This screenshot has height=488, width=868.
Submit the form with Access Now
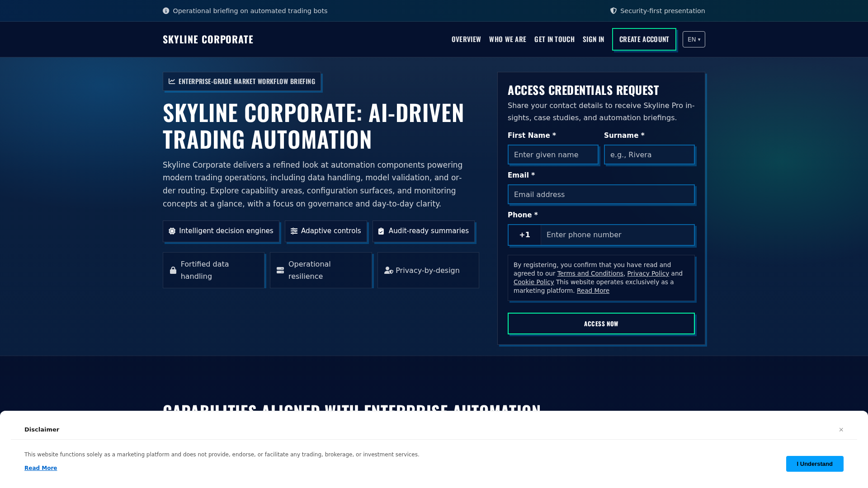click(x=601, y=324)
